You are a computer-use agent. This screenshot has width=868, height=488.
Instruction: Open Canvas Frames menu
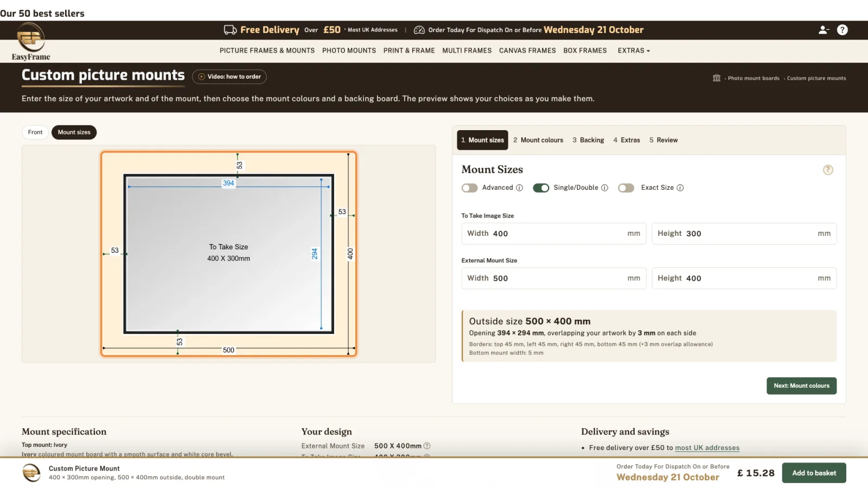coord(527,50)
